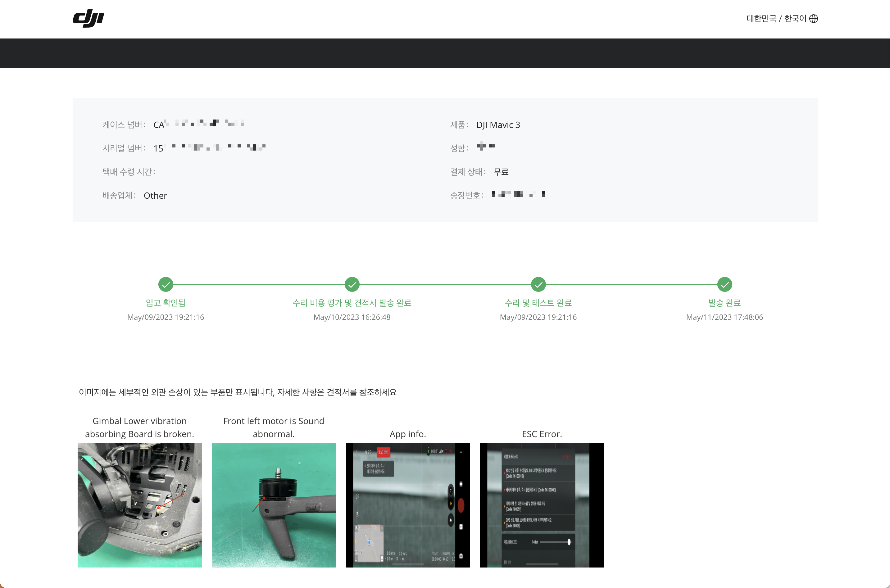This screenshot has width=890, height=588.
Task: Click the 발송 완료 checkmark icon
Action: (x=724, y=284)
